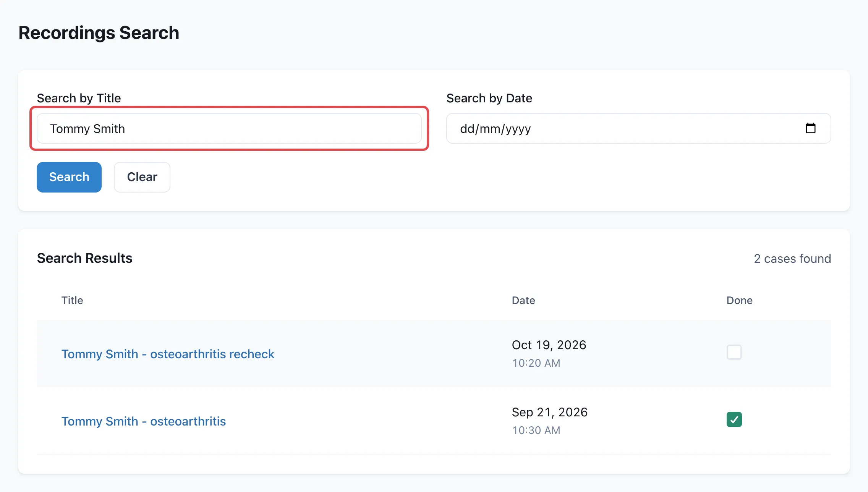
Task: Mark the osteoarthritis recheck case as done
Action: pyautogui.click(x=734, y=352)
